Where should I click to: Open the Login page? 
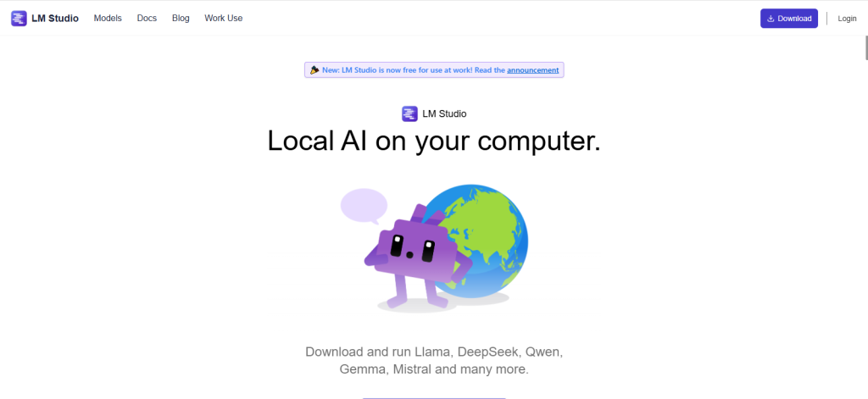click(x=847, y=19)
